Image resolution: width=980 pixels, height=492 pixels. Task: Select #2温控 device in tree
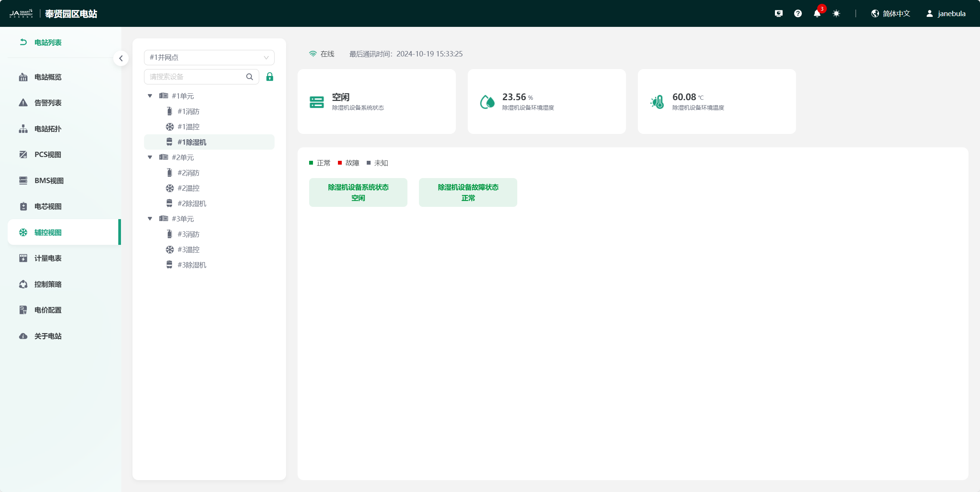coord(188,188)
